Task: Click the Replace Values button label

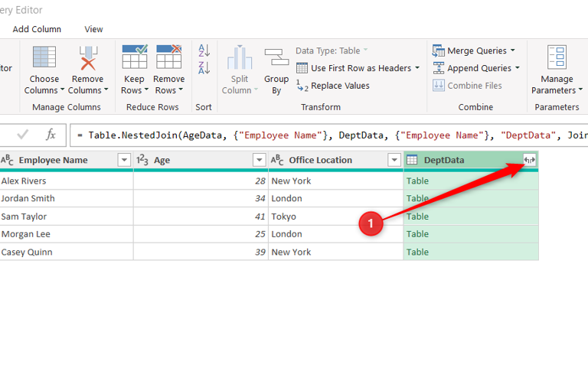Action: pyautogui.click(x=340, y=86)
